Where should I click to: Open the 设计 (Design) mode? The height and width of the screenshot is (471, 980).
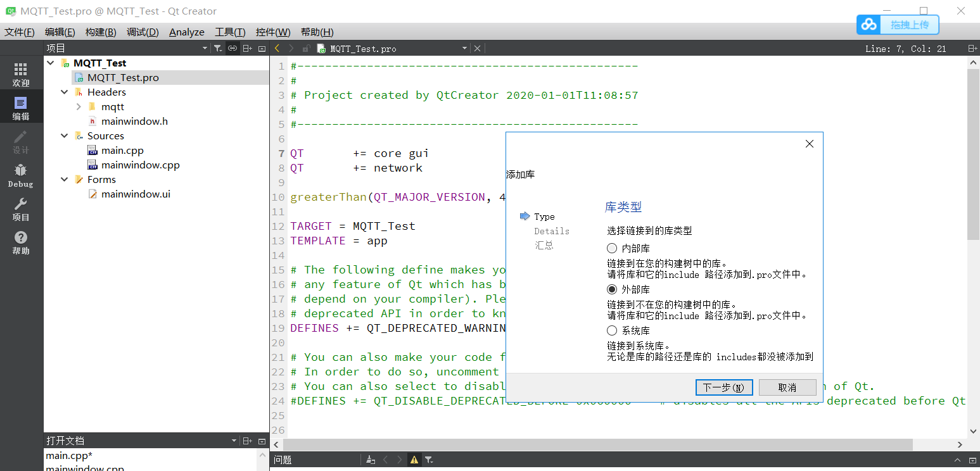(20, 141)
